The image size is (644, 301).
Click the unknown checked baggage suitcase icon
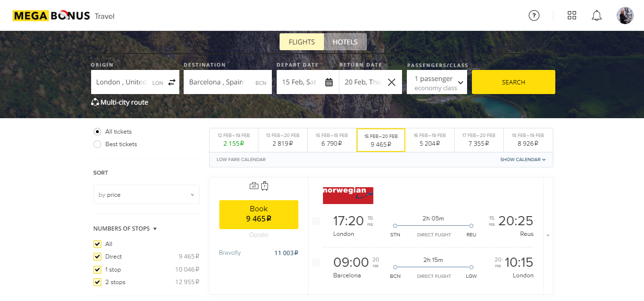point(265,186)
